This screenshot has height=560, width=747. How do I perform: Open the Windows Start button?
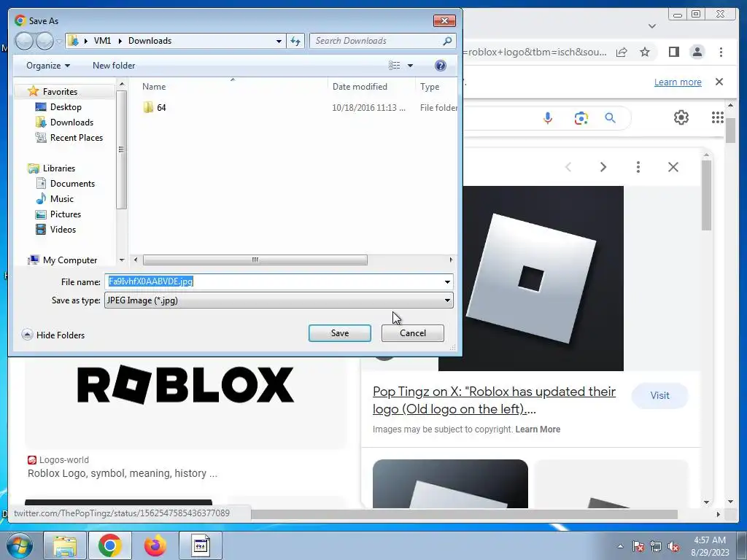tap(18, 545)
